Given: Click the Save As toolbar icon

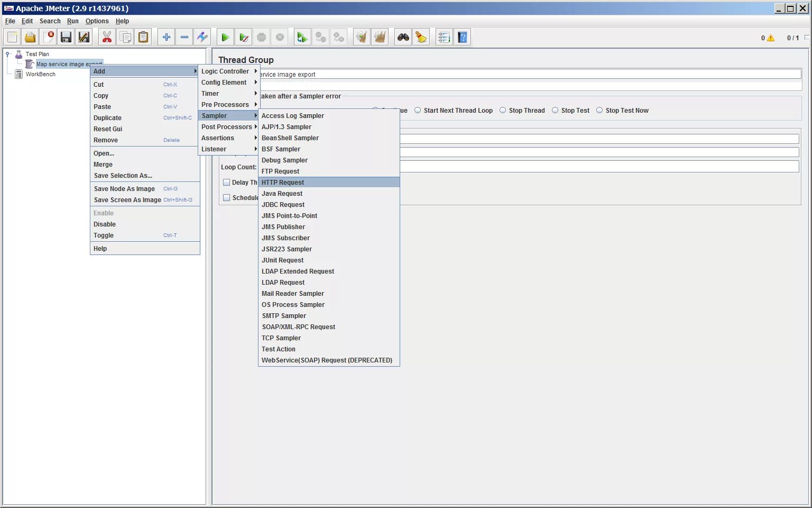Looking at the screenshot, I should point(84,37).
